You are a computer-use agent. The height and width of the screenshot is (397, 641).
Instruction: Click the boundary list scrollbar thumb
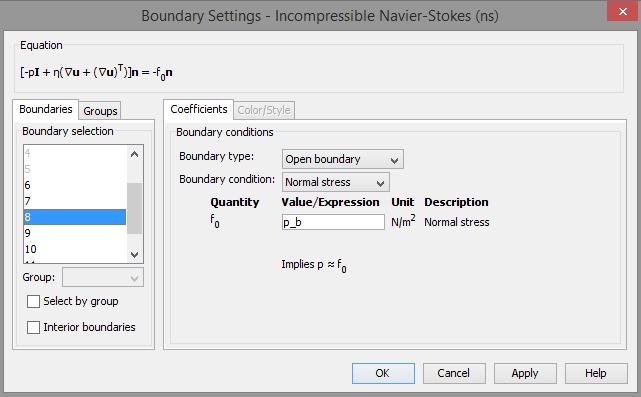click(x=134, y=209)
